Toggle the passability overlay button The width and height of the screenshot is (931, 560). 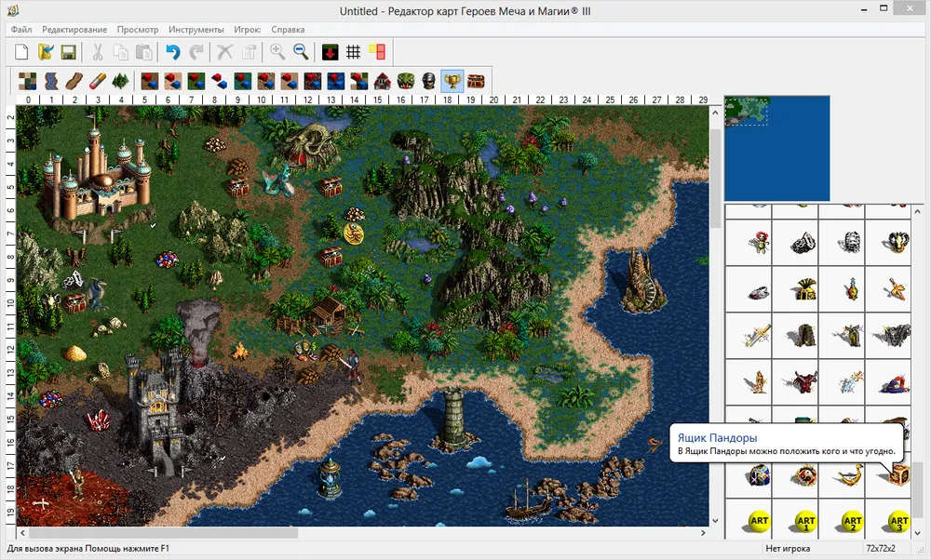point(376,52)
